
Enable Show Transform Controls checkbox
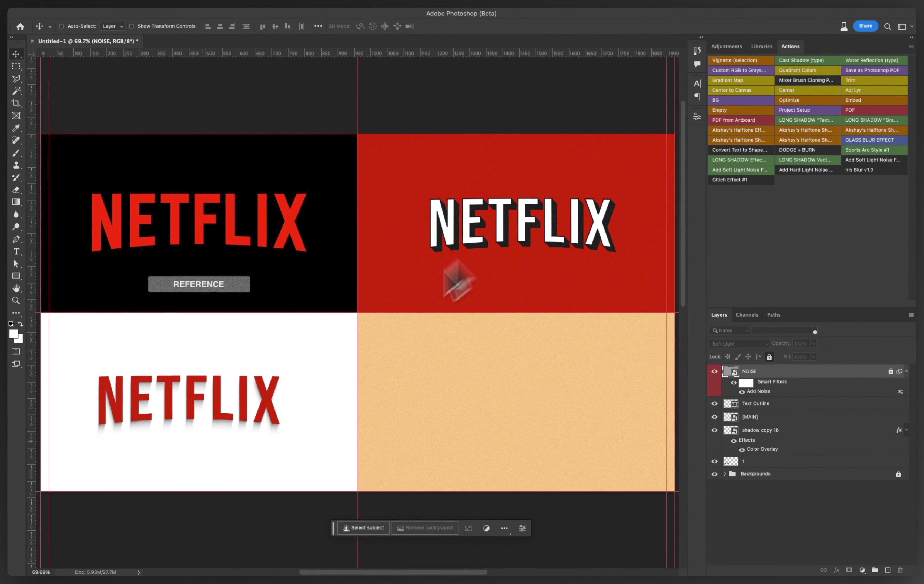(x=132, y=26)
